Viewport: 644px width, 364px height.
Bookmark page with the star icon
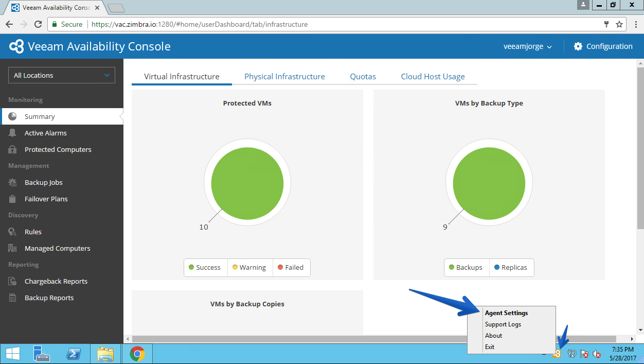619,24
